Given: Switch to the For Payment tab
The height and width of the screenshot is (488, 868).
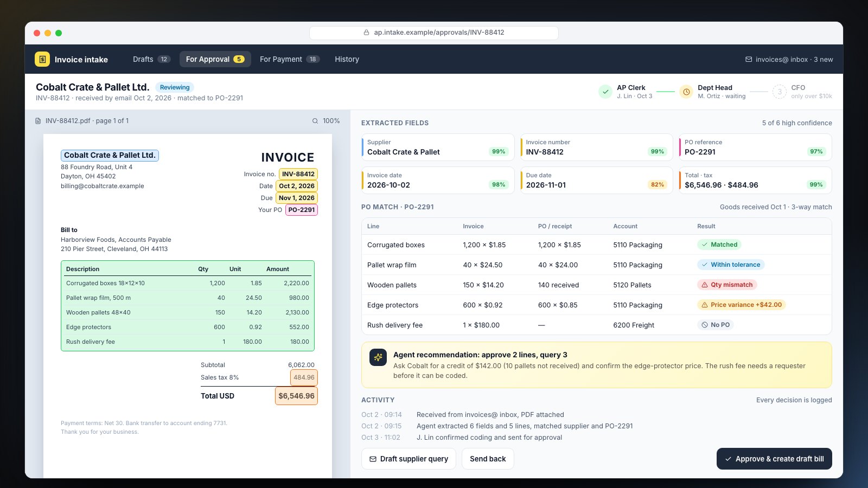Looking at the screenshot, I should pos(290,59).
